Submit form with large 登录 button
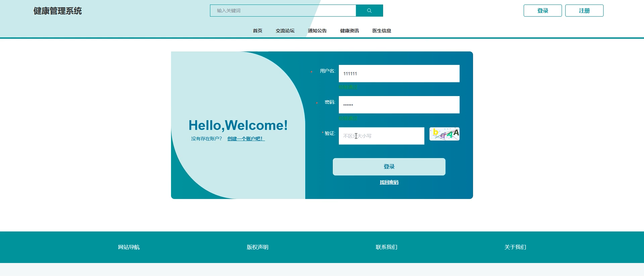 click(389, 166)
